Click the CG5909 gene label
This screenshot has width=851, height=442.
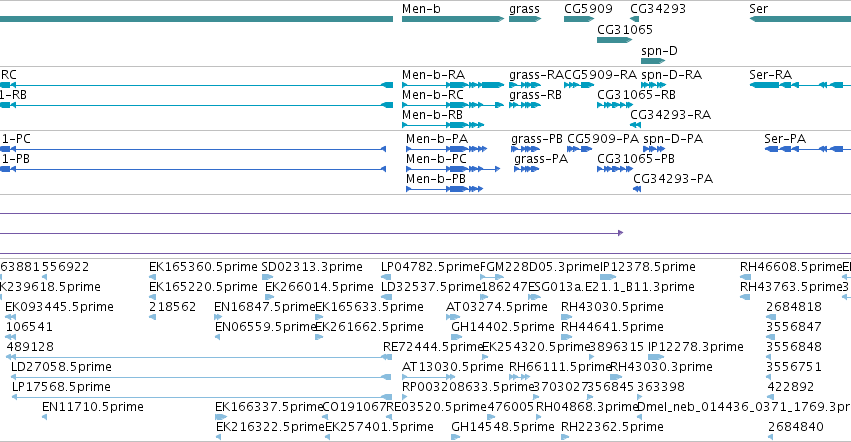588,9
